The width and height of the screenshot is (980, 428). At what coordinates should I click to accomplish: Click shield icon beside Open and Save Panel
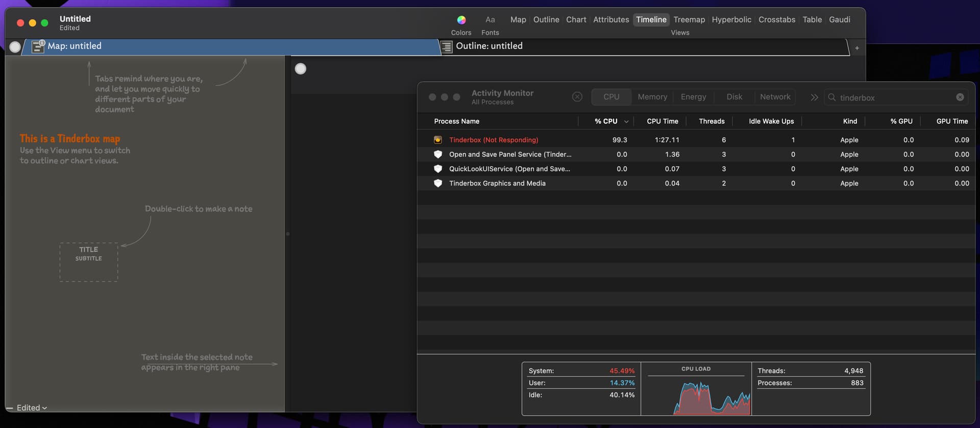coord(437,154)
